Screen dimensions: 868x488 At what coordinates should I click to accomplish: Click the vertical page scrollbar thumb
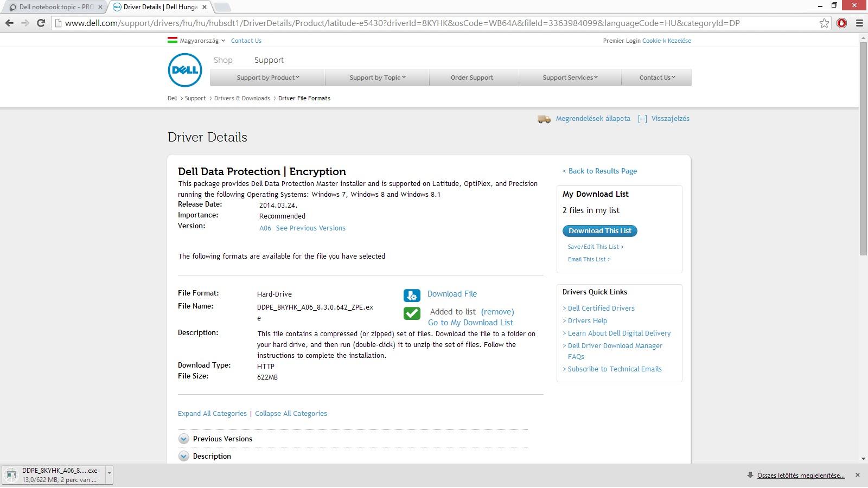[x=863, y=149]
